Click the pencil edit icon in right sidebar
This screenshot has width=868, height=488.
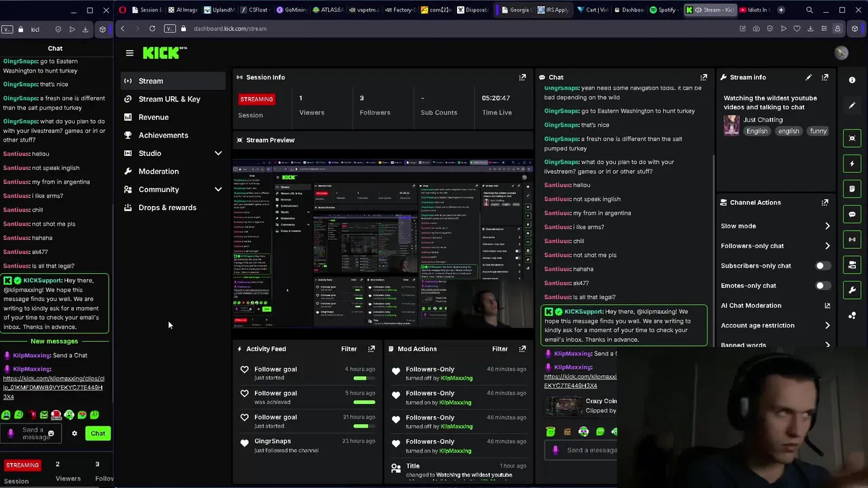click(x=852, y=105)
